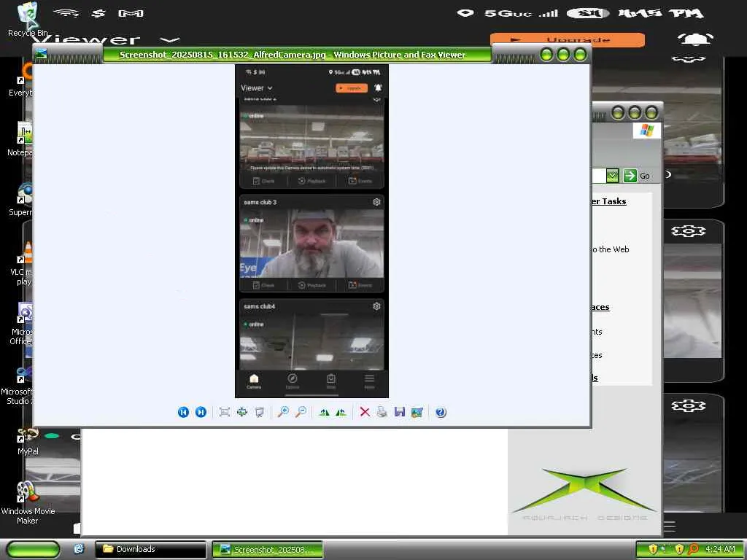This screenshot has width=747, height=560.
Task: Click the picture viewer title bar icon
Action: point(42,54)
